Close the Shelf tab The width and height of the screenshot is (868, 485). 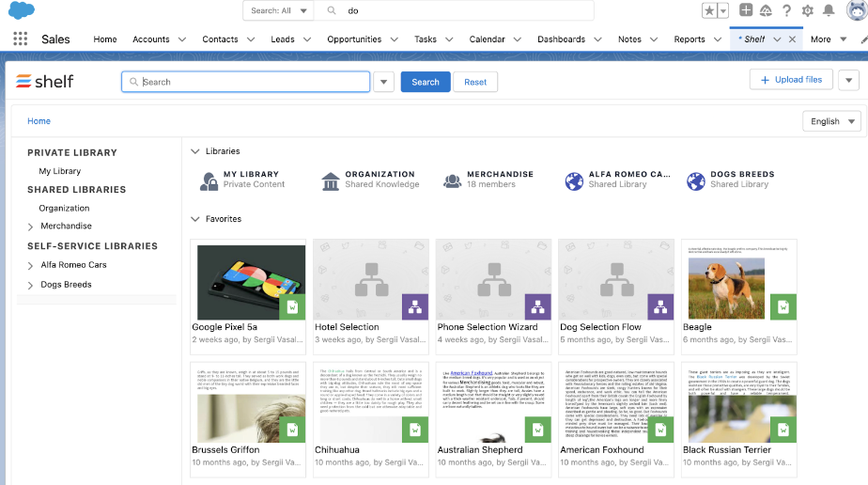click(x=792, y=39)
